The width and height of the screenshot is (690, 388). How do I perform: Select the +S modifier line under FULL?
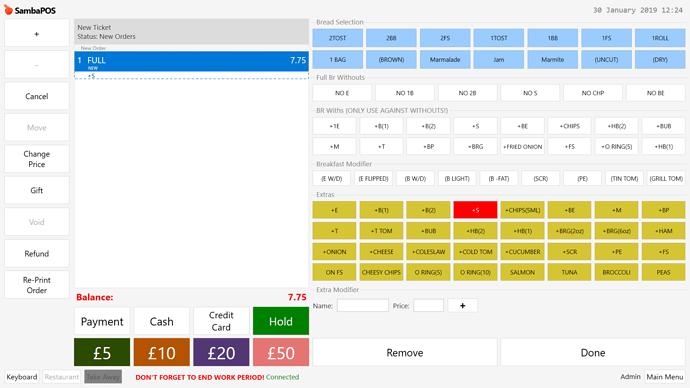point(191,76)
